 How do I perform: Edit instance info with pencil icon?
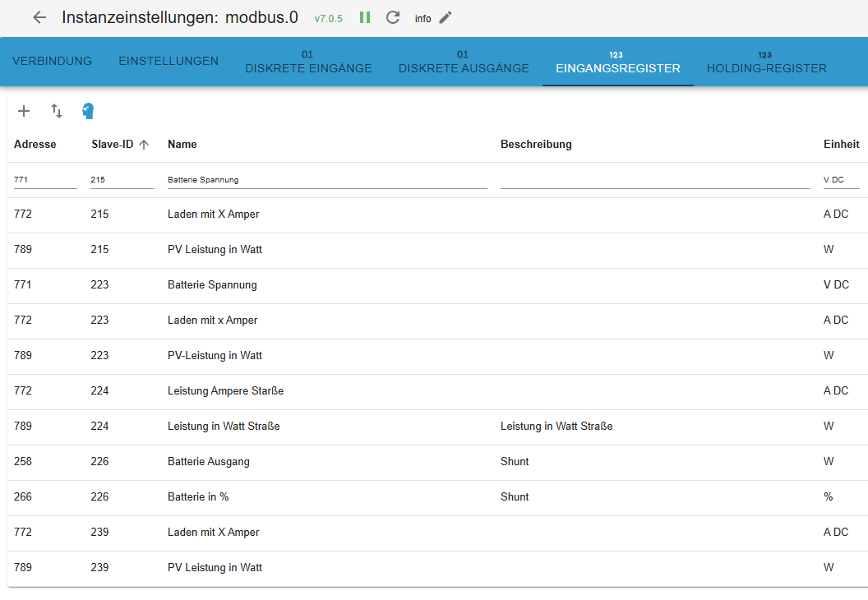446,17
